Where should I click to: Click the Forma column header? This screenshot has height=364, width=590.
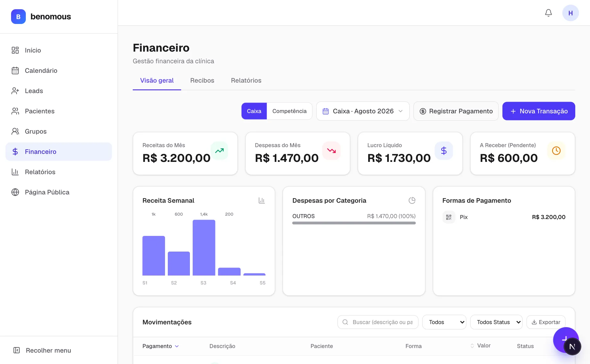pyautogui.click(x=413, y=346)
